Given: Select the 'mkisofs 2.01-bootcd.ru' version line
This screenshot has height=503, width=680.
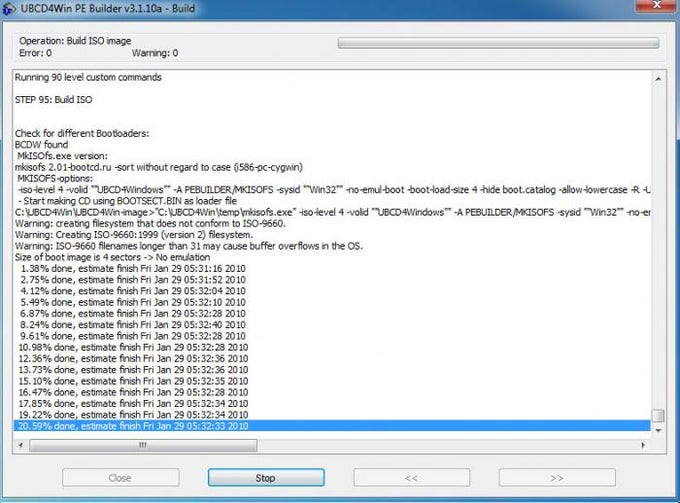Looking at the screenshot, I should click(332, 167).
